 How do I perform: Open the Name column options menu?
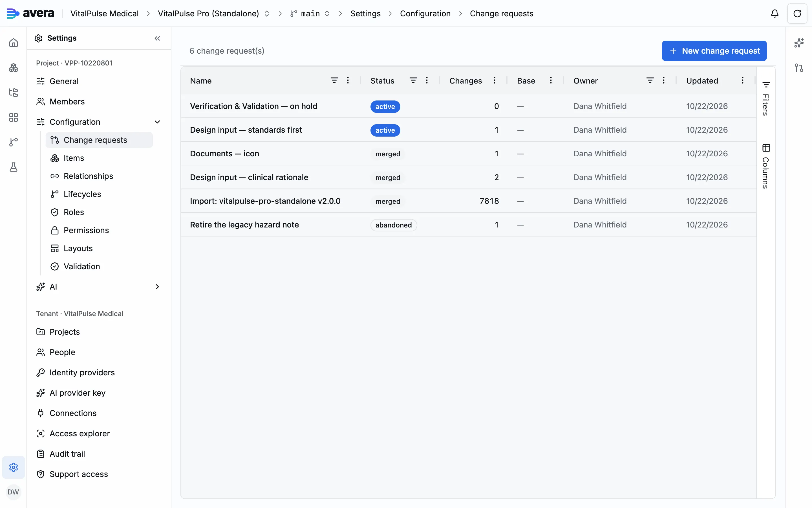348,80
